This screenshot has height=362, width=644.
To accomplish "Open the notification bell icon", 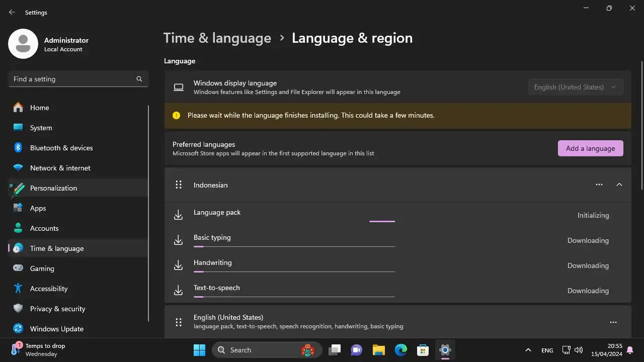I will (x=631, y=350).
